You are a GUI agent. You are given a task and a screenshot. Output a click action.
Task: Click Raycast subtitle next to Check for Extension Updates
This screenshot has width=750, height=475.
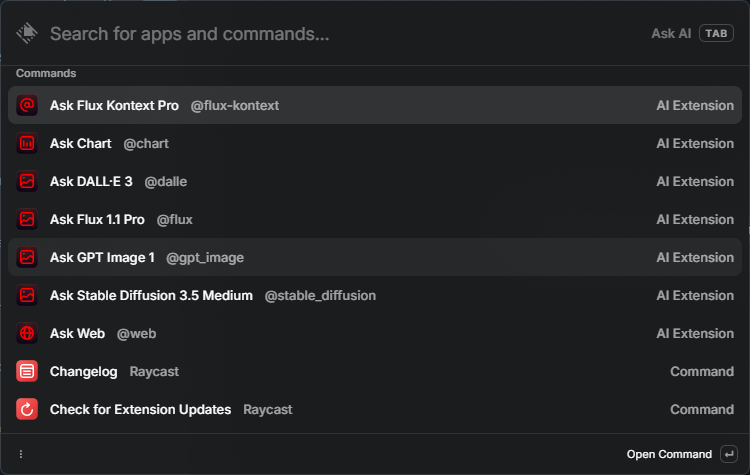[x=268, y=409]
